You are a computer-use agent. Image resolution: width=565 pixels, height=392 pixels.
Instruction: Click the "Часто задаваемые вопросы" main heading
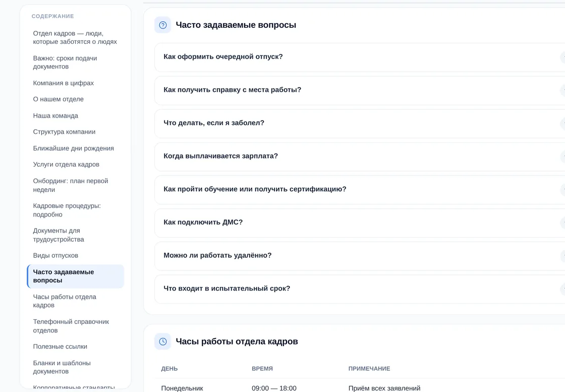click(236, 25)
